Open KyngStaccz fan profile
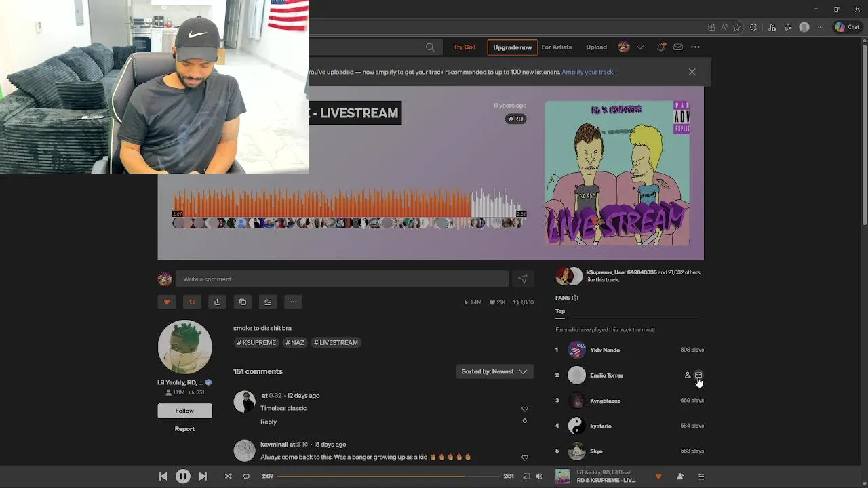Viewport: 868px width, 488px height. pyautogui.click(x=605, y=401)
